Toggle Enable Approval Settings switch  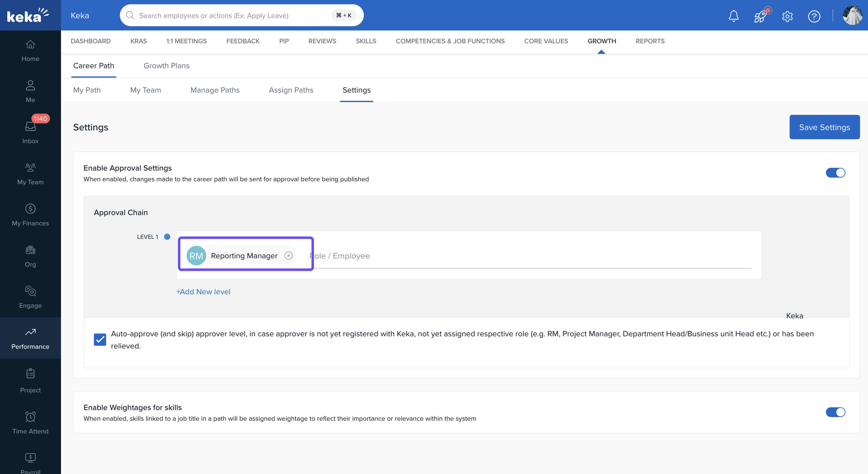click(835, 173)
